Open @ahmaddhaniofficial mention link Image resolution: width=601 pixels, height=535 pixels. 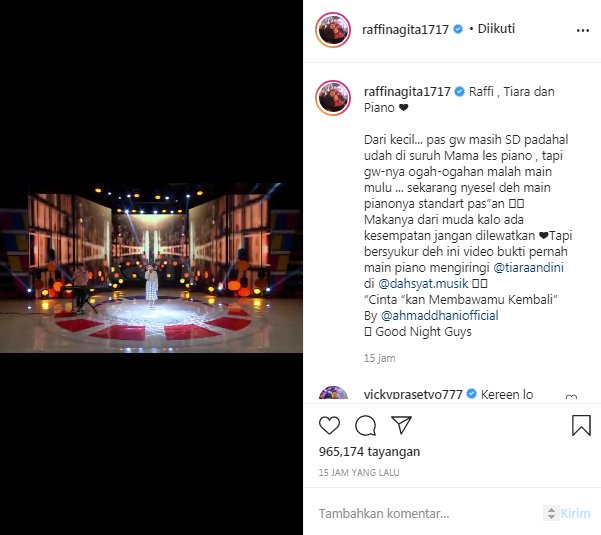click(x=439, y=315)
